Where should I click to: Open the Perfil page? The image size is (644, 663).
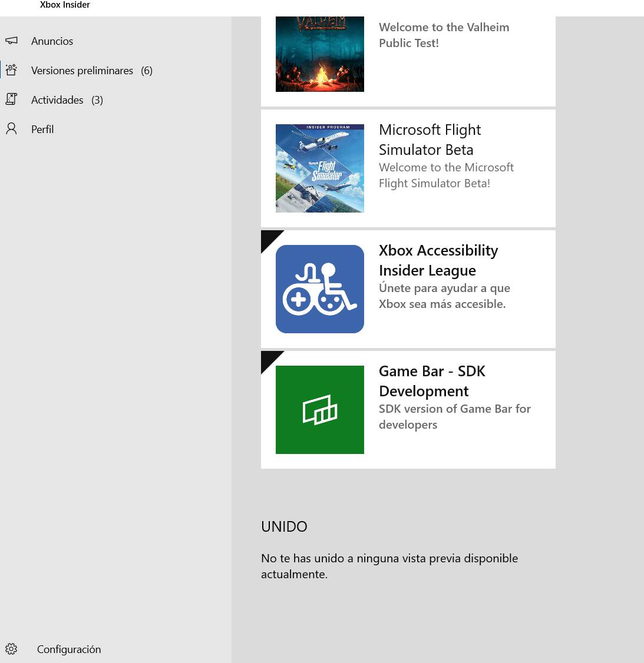[42, 130]
